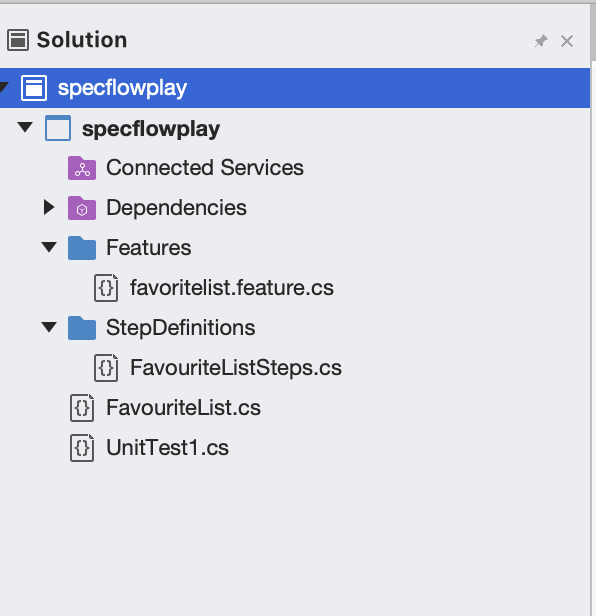
Task: Click the favoritelist.feature.cs file icon
Action: tap(106, 288)
